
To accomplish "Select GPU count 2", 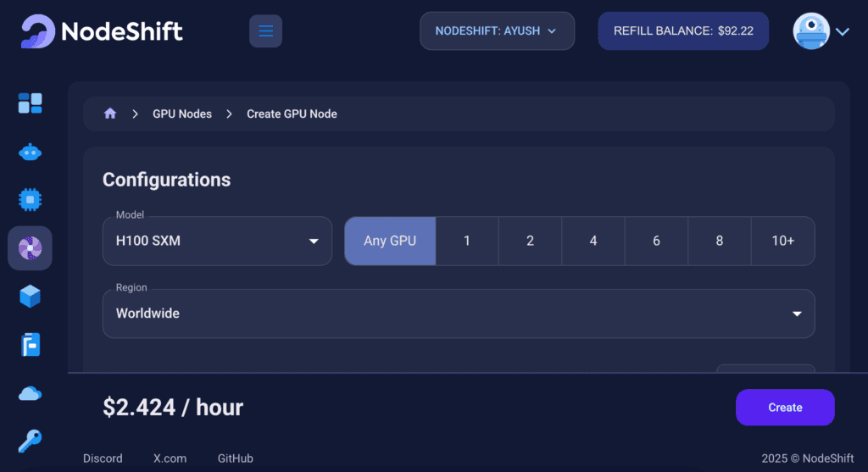I will (531, 241).
